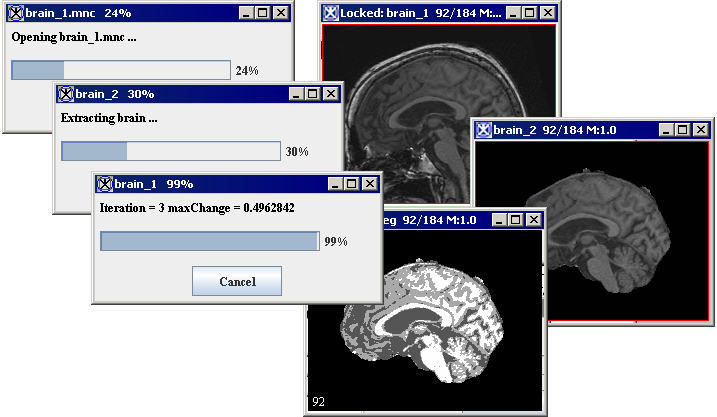This screenshot has height=417, width=717.
Task: Click the 24% Opening brain_1.mnc progress bar
Action: [x=120, y=70]
